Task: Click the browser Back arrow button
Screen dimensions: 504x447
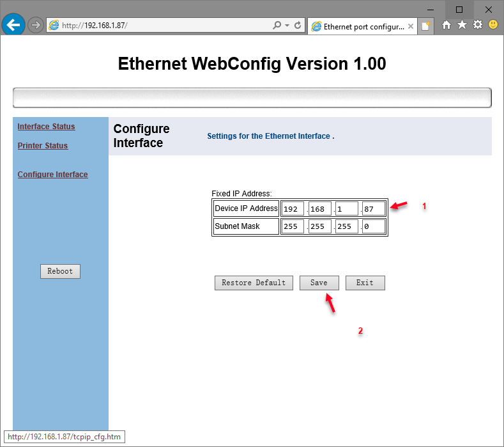Action: [13, 25]
